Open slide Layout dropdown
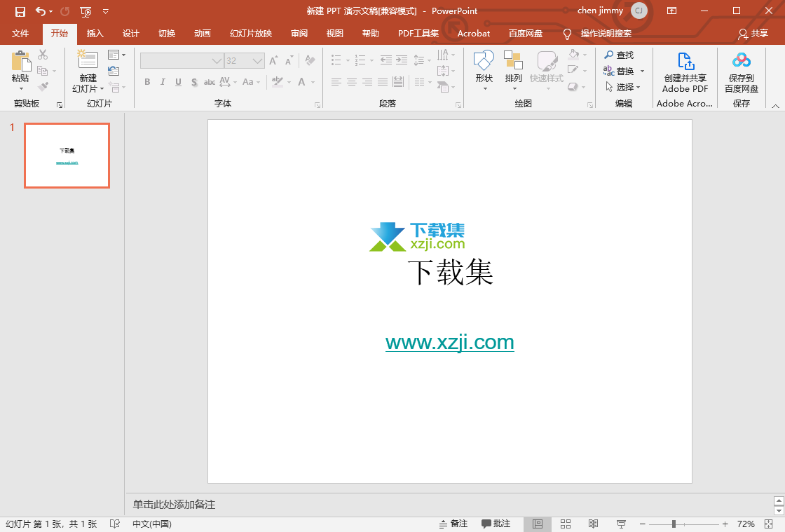The image size is (785, 532). pyautogui.click(x=116, y=55)
